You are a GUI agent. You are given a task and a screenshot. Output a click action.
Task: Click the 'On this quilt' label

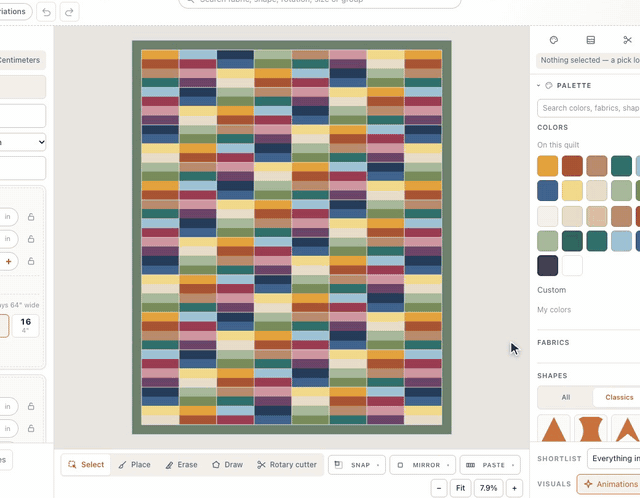(558, 145)
